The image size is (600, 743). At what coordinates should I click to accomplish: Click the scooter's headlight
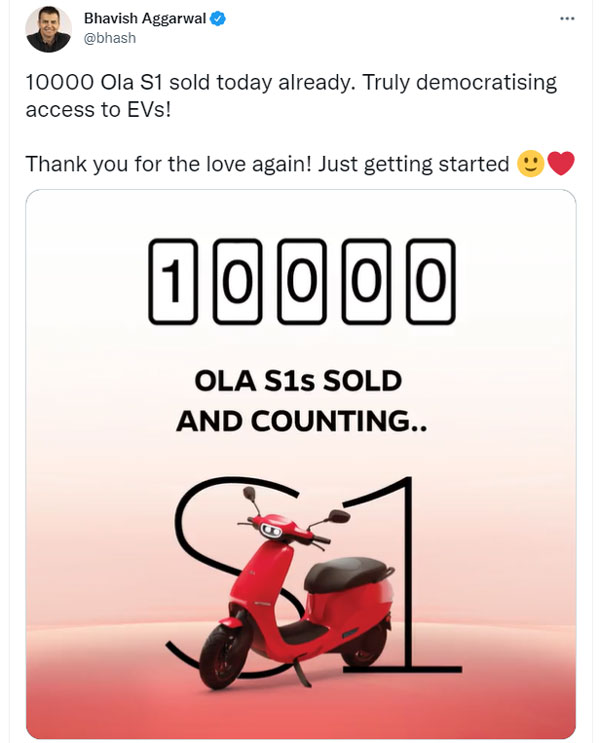coord(269,531)
